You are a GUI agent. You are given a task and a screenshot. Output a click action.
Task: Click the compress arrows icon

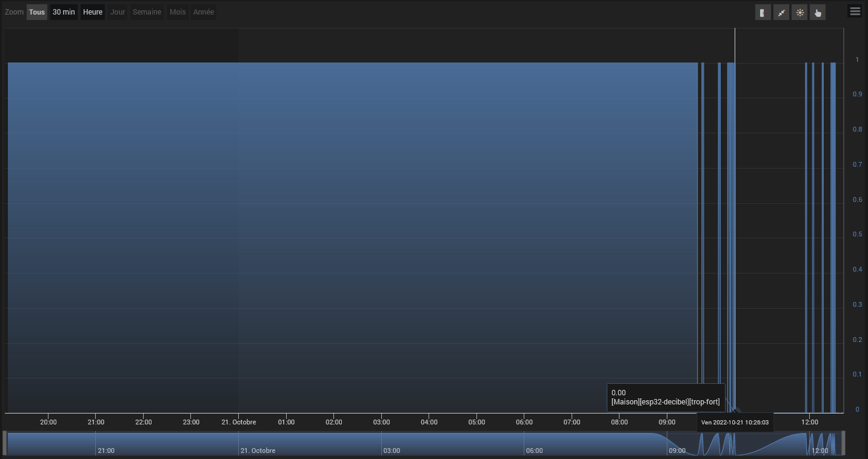[781, 12]
